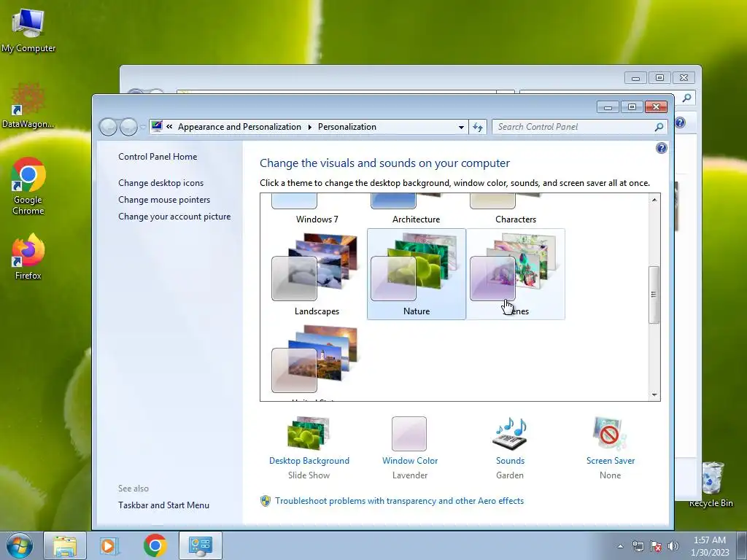Click the theme list scrollbar thumb
This screenshot has height=560, width=747.
(x=654, y=295)
